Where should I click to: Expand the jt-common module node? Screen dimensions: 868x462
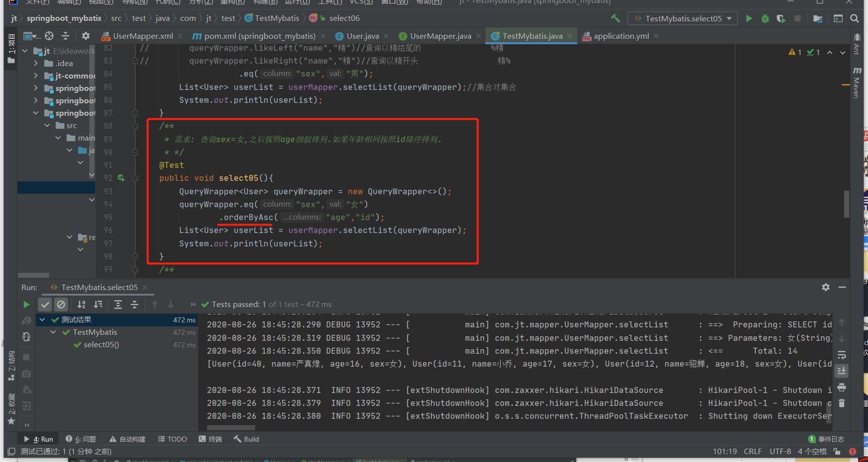(x=36, y=76)
